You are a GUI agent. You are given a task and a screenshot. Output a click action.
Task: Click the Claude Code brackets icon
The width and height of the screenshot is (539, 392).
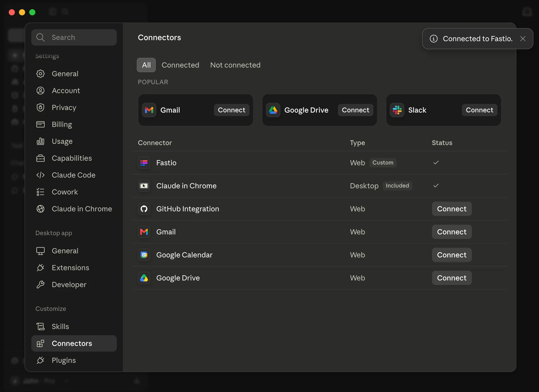coord(40,175)
